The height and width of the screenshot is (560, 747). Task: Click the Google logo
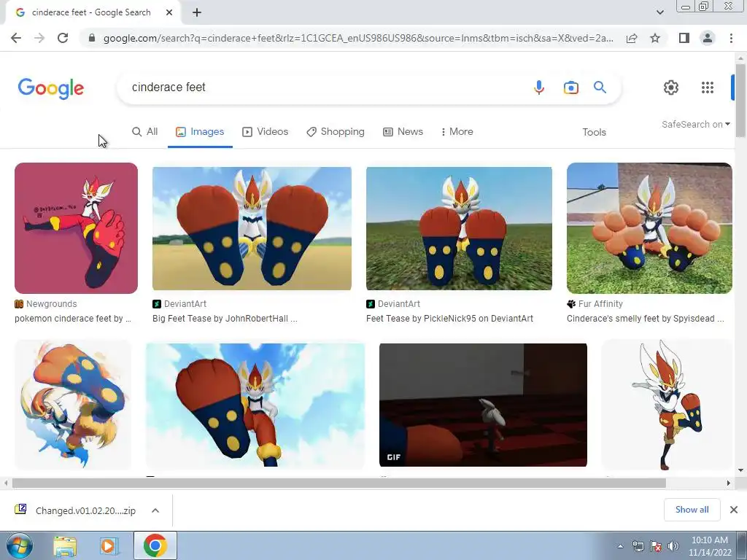(x=51, y=88)
